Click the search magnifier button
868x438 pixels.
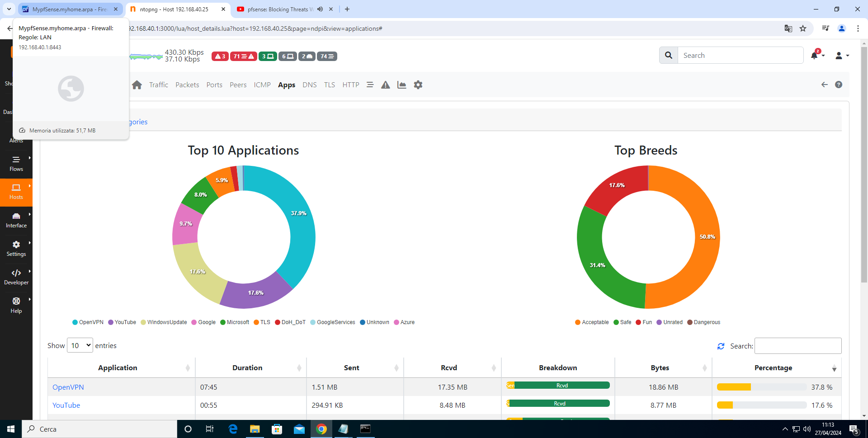pos(669,55)
